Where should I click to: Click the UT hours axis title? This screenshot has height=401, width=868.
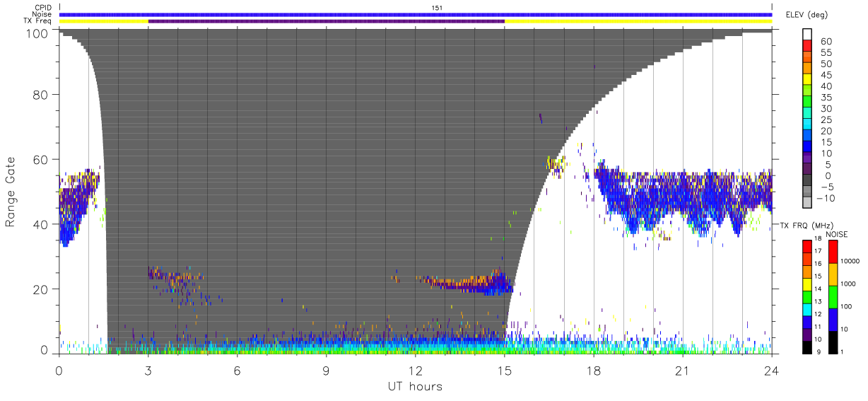[x=416, y=386]
